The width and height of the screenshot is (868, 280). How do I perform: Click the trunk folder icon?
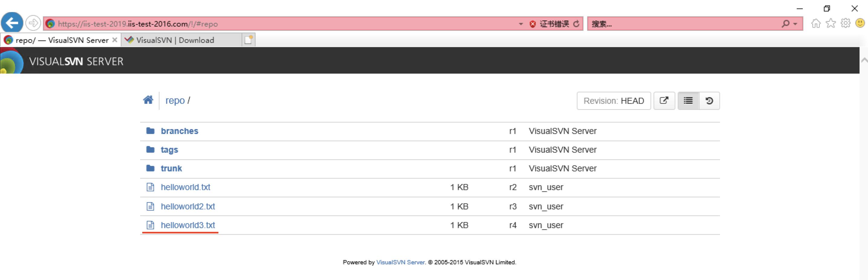click(150, 168)
